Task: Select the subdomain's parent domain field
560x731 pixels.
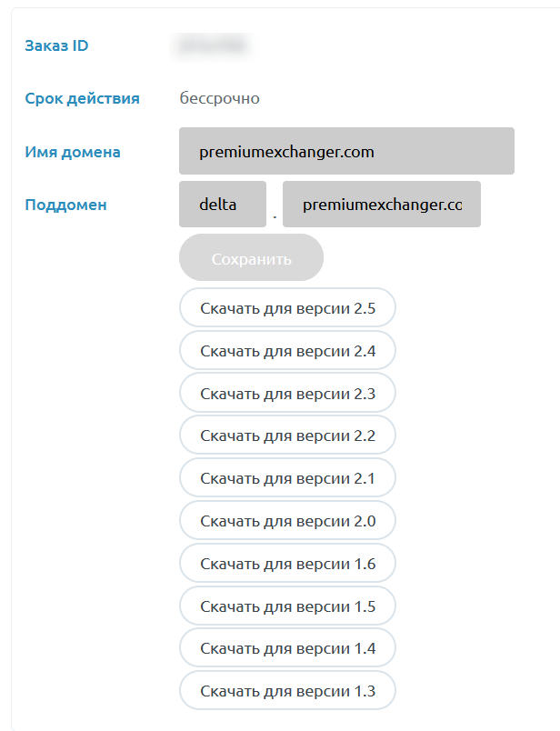Action: click(382, 205)
